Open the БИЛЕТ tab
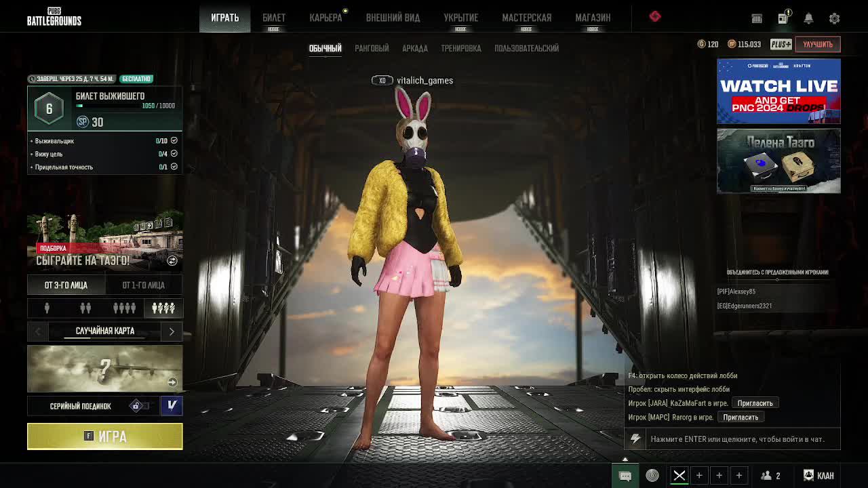 click(x=274, y=18)
